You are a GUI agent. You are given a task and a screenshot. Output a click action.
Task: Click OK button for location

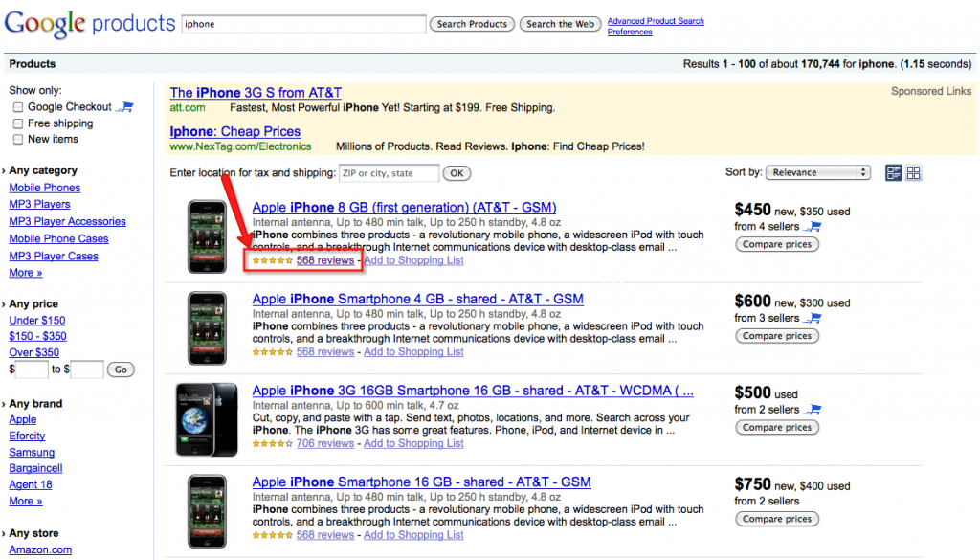[x=457, y=173]
